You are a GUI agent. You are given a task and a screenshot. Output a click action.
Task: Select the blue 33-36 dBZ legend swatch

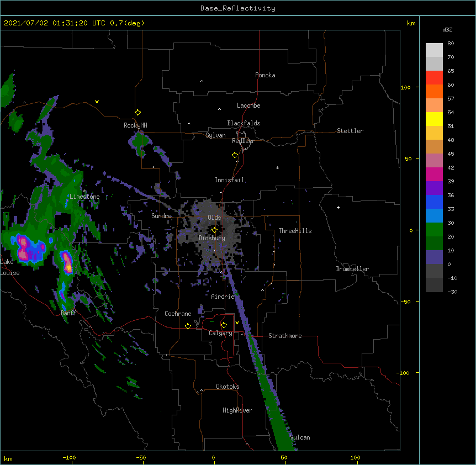434,202
